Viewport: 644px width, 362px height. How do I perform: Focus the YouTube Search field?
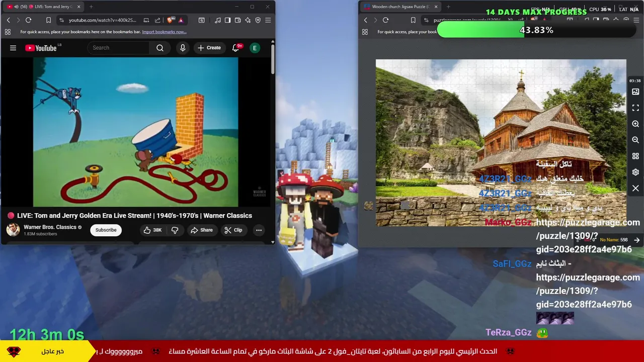(x=118, y=48)
